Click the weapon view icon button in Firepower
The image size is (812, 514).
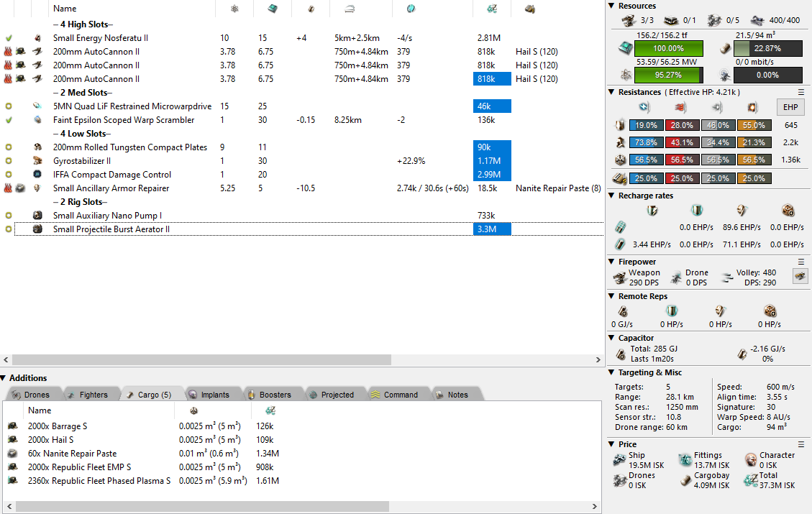click(x=798, y=276)
